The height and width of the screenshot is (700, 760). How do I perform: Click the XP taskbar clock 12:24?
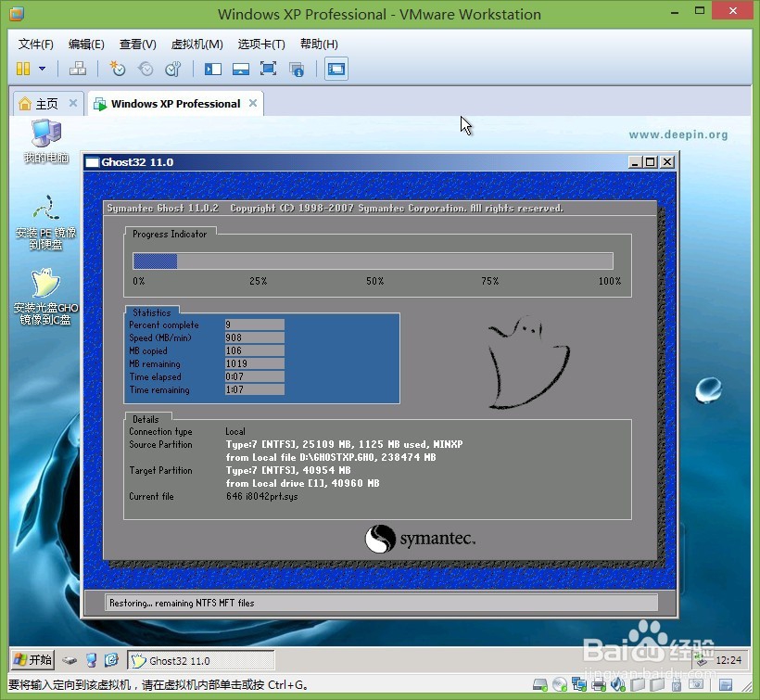click(x=728, y=660)
